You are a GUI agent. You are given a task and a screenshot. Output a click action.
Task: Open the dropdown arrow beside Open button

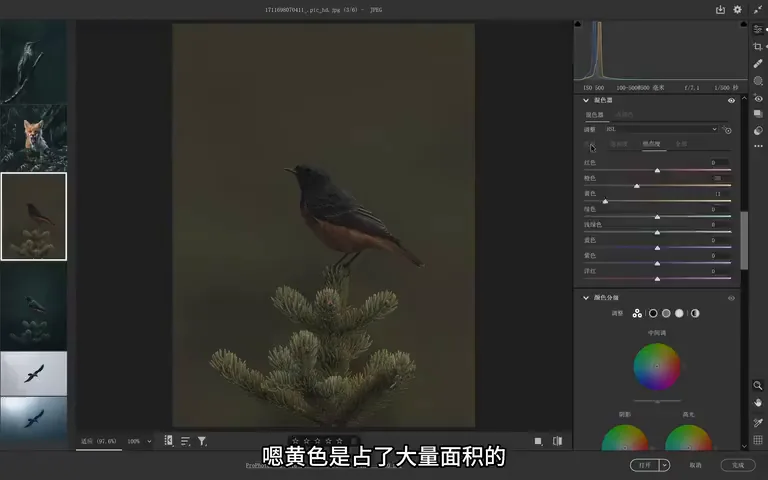click(665, 465)
